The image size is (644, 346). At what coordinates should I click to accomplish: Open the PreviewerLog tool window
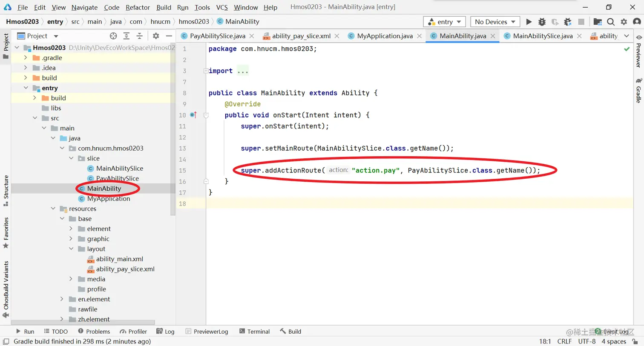tap(207, 332)
